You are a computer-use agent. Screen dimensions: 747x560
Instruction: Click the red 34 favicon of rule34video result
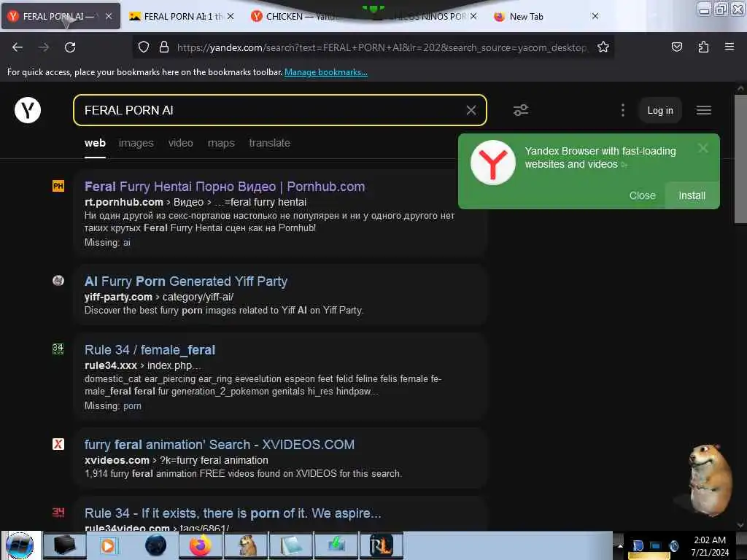pyautogui.click(x=58, y=513)
